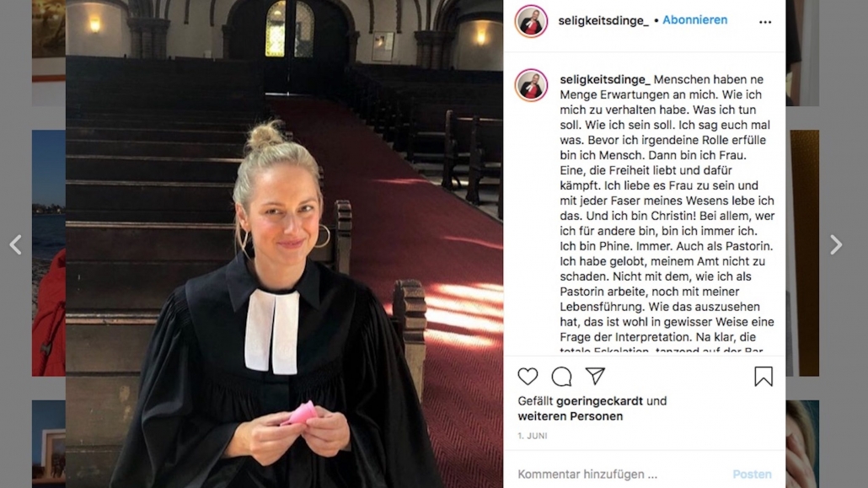Show the weiteren Personen likes list
This screenshot has height=488, width=868.
point(571,416)
